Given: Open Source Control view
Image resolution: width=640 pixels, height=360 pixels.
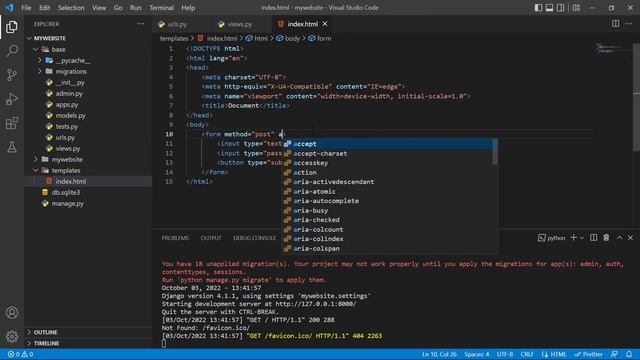Looking at the screenshot, I should 12,75.
